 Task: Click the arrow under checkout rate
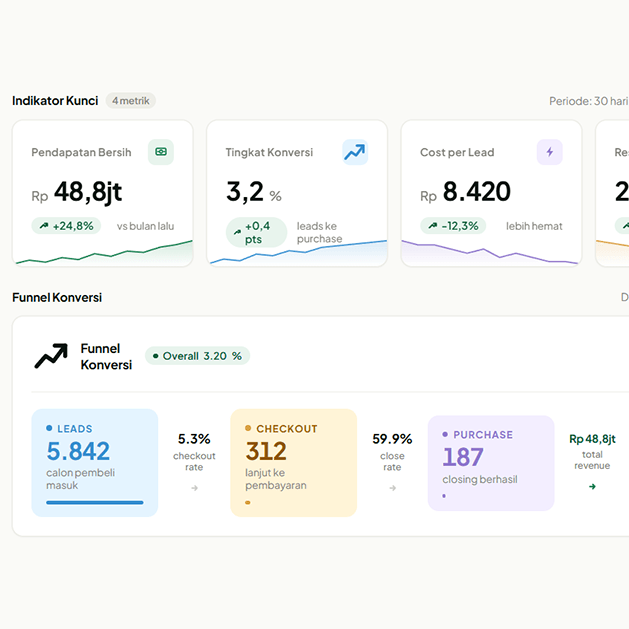coord(195,488)
